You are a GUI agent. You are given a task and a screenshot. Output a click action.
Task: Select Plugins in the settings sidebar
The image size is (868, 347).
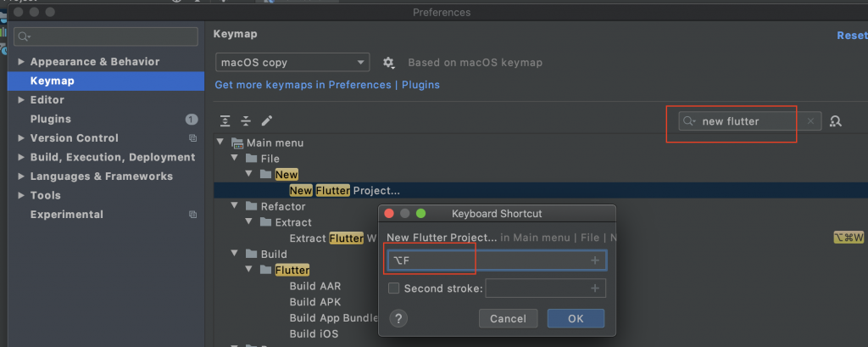point(51,119)
